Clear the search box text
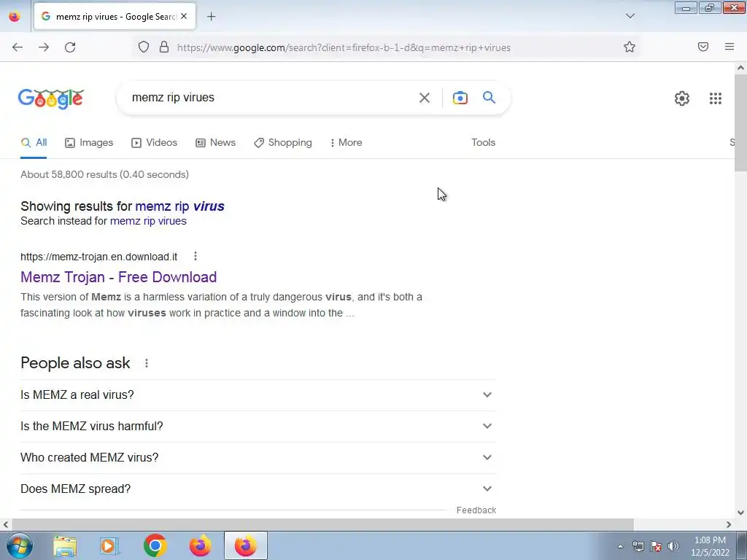The image size is (747, 560). pos(424,98)
